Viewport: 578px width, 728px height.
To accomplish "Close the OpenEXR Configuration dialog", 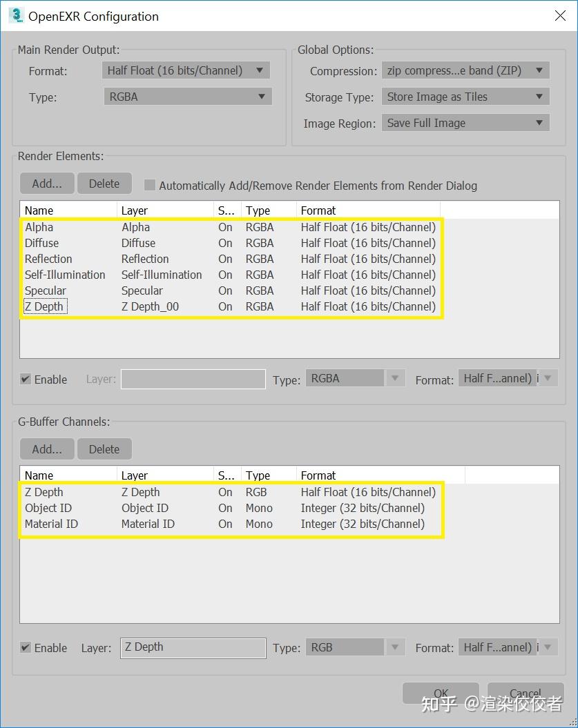I will coord(560,16).
